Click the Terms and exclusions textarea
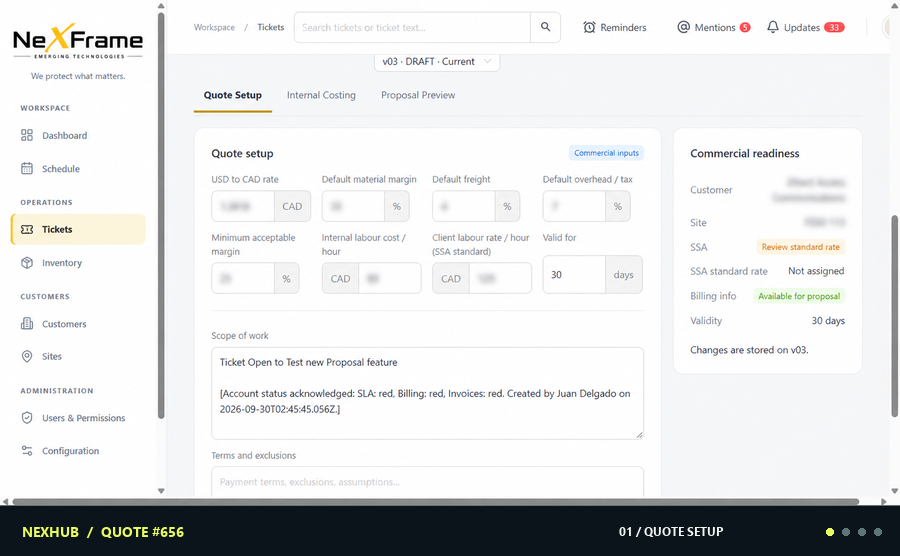This screenshot has height=556, width=900. click(427, 481)
